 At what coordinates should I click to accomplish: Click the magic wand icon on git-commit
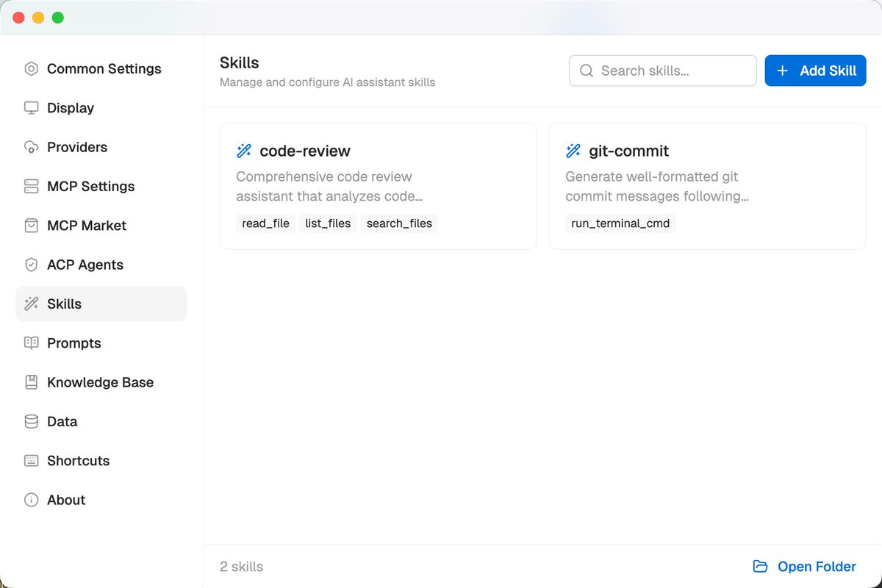pyautogui.click(x=573, y=150)
